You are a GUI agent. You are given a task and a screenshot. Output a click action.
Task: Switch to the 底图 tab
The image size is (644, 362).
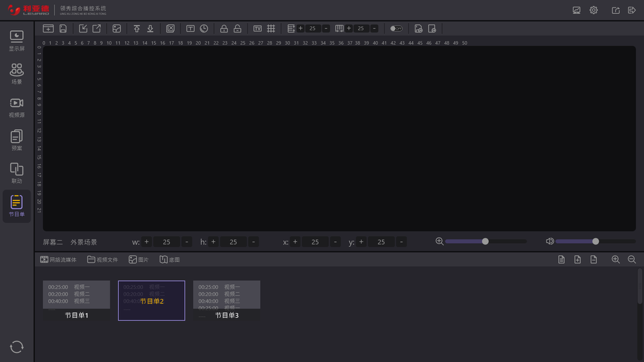(170, 259)
